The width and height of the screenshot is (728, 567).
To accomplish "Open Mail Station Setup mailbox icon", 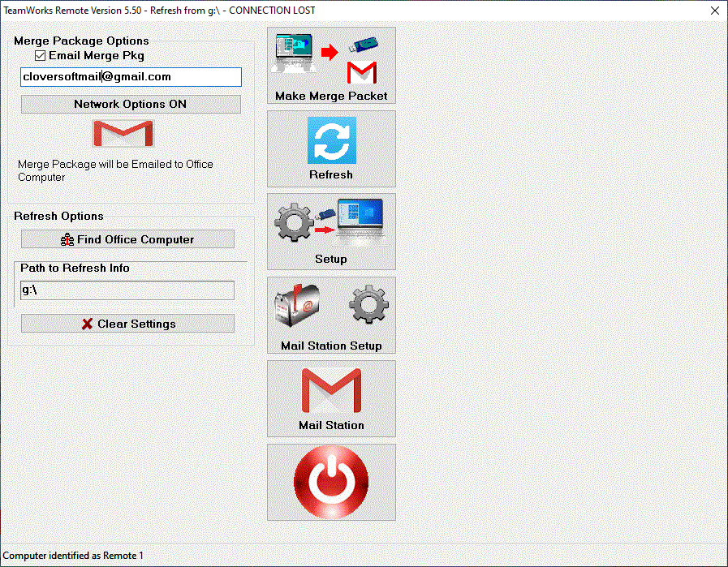I will 331,316.
